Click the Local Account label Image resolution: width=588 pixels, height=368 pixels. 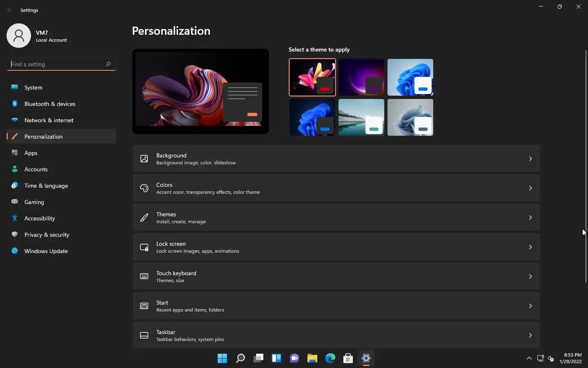(51, 40)
